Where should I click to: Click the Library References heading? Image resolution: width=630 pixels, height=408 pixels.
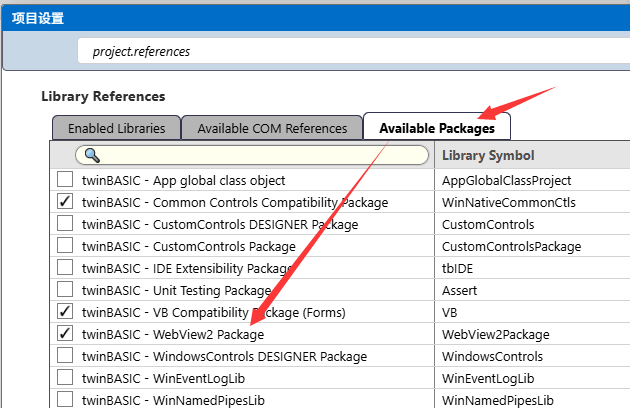103,96
